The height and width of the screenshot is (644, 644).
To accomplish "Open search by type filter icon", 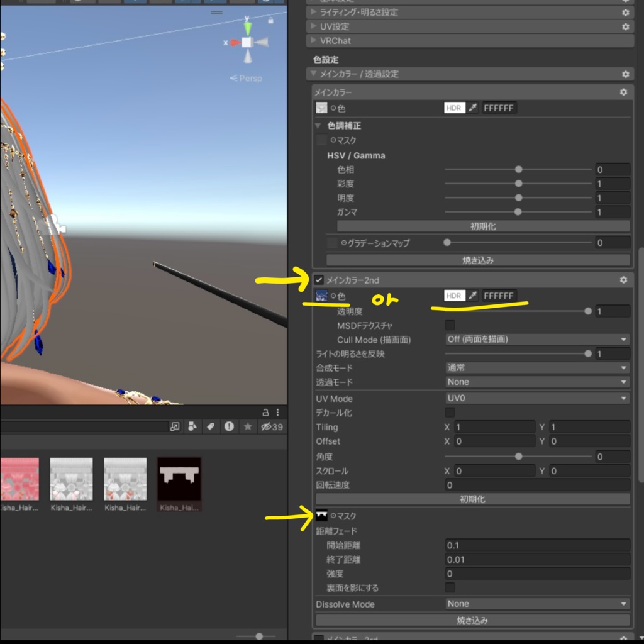I will [x=192, y=427].
